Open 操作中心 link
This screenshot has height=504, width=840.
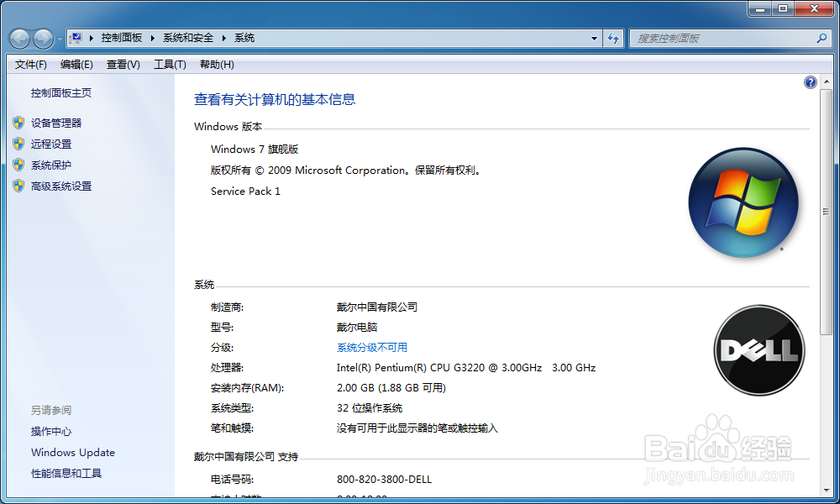(x=51, y=432)
